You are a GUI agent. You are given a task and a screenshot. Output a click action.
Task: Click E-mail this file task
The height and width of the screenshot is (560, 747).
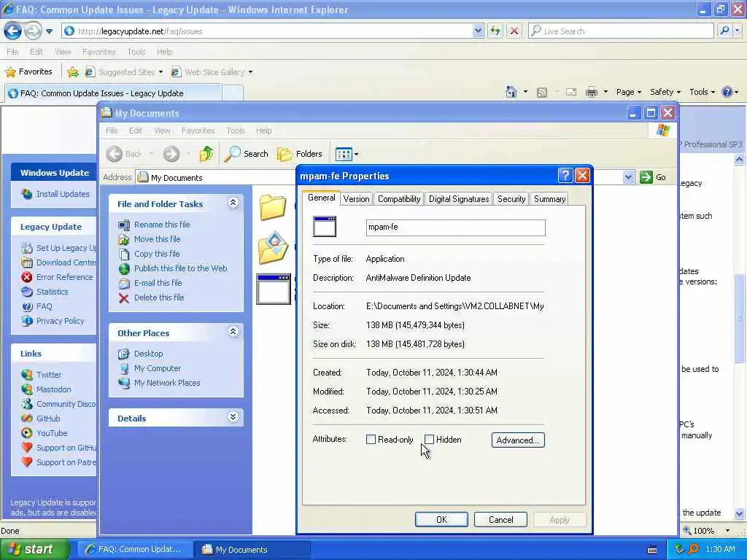[x=158, y=283]
